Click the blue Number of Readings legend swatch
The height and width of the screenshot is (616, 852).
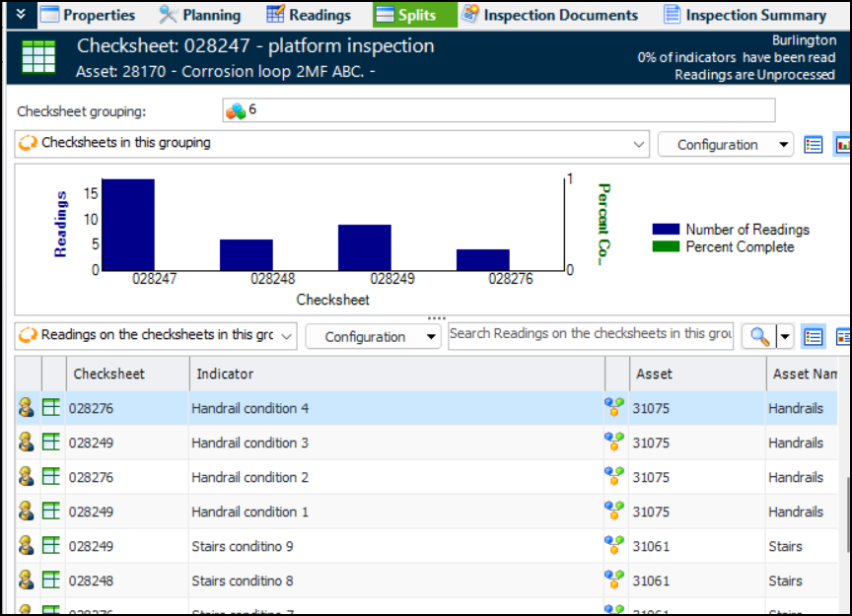pos(666,230)
